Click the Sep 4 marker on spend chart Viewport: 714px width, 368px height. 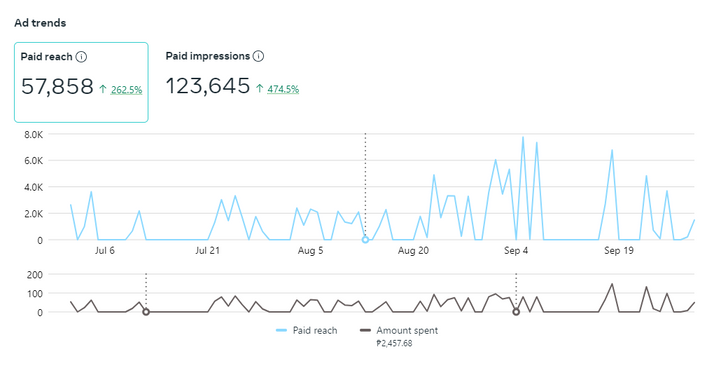coord(516,312)
